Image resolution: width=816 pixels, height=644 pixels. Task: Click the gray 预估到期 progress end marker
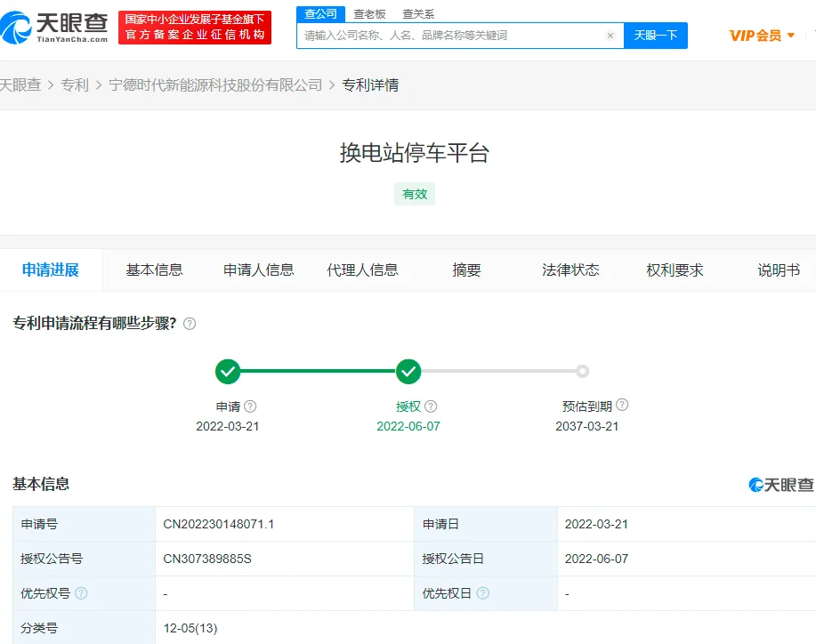pos(582,371)
